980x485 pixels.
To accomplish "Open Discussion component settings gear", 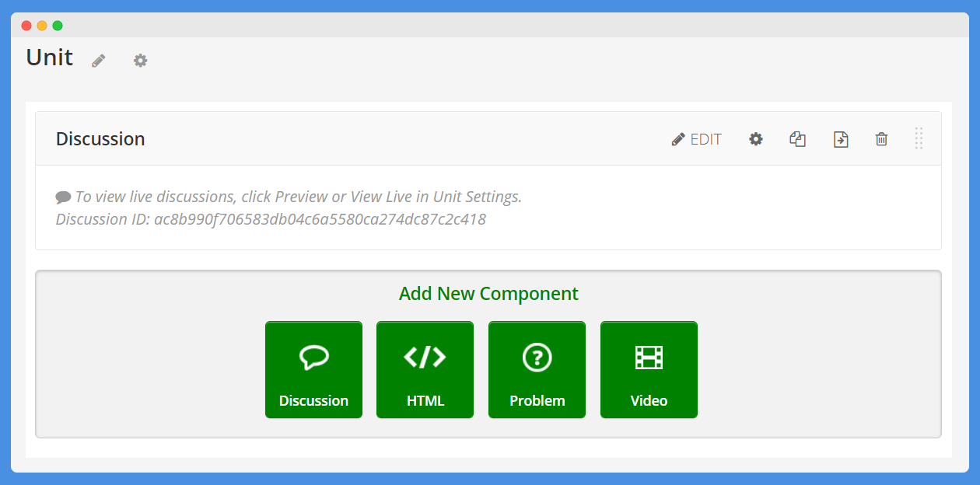I will coord(756,139).
